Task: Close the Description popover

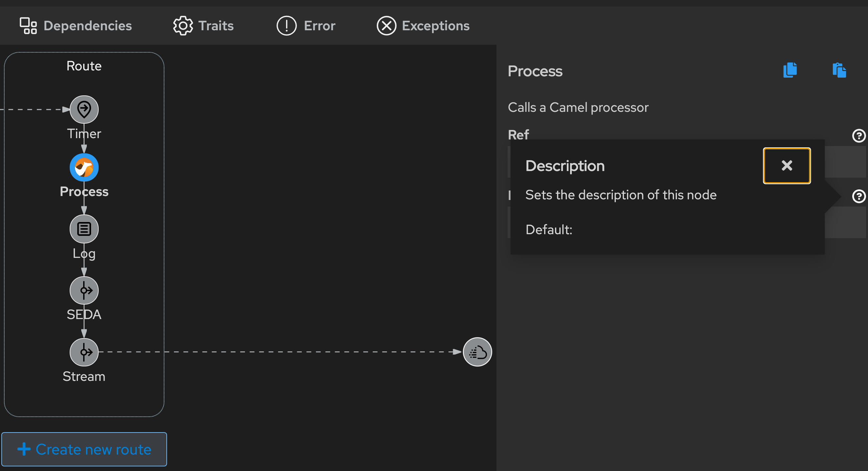Action: coord(786,165)
